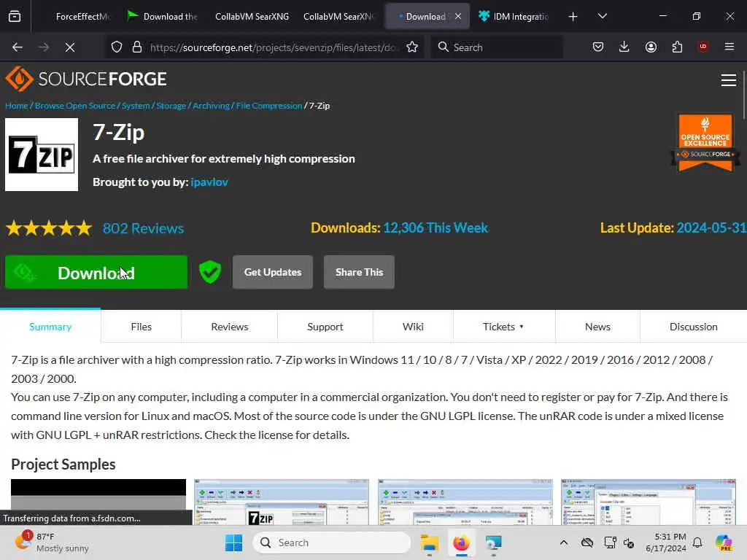Switch to the ForceEffectM tab

click(82, 17)
